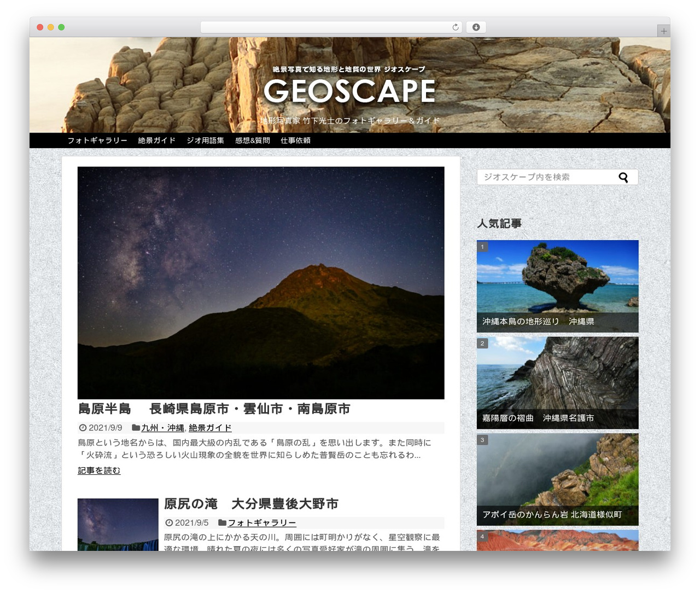700x593 pixels.
Task: Open 感想&質問 in the navigation menu
Action: click(253, 141)
